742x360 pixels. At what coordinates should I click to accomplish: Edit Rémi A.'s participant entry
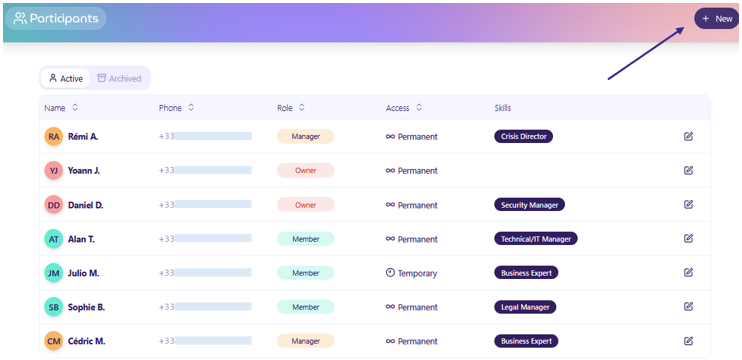click(x=689, y=137)
